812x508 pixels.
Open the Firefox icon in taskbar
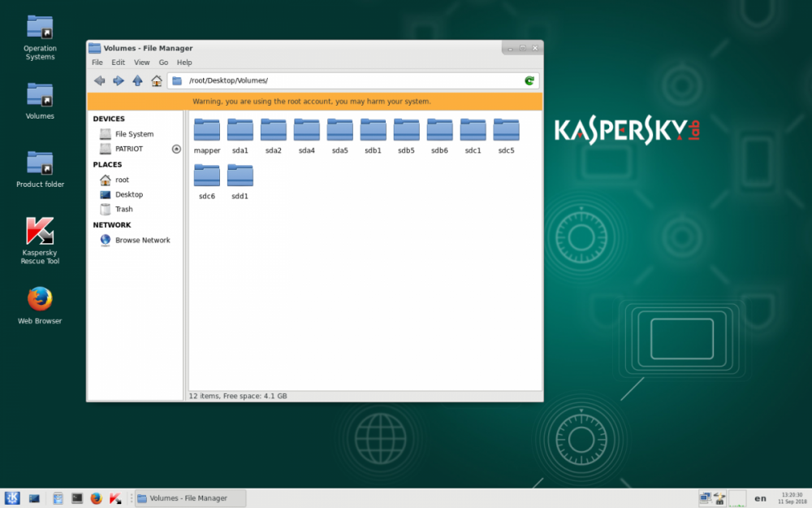(97, 498)
